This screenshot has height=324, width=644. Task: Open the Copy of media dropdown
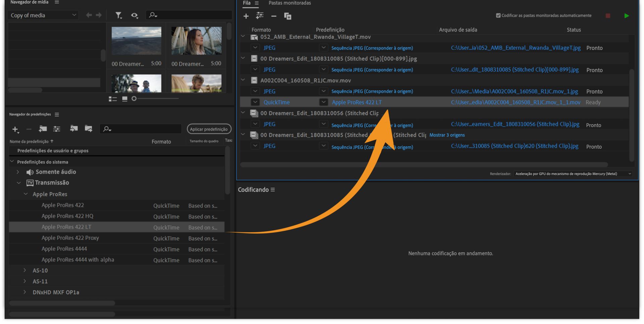43,15
